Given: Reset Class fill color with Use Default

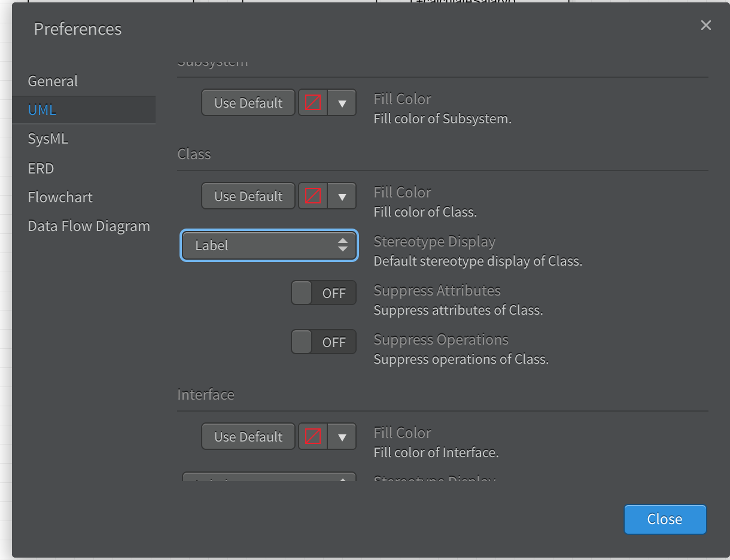Looking at the screenshot, I should (x=248, y=196).
